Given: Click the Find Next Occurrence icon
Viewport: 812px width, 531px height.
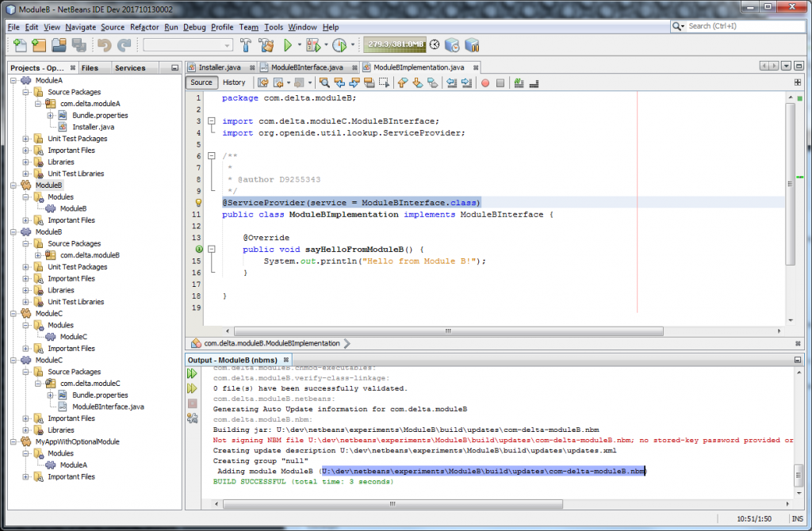Looking at the screenshot, I should (354, 82).
